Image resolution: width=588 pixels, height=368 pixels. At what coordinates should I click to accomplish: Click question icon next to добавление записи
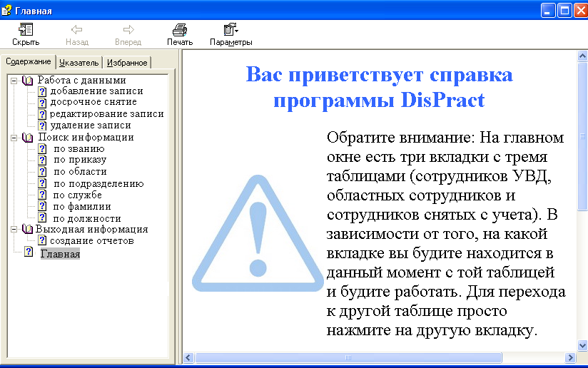point(42,91)
